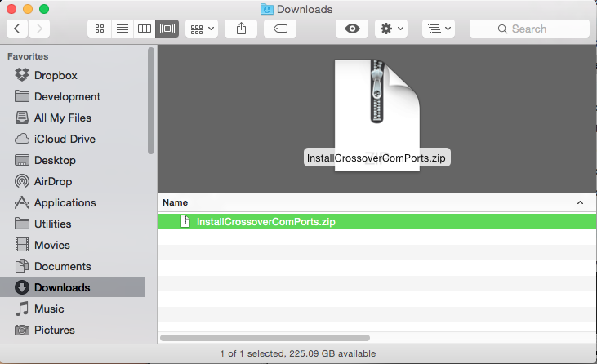Go back with the left arrow button

coord(17,29)
